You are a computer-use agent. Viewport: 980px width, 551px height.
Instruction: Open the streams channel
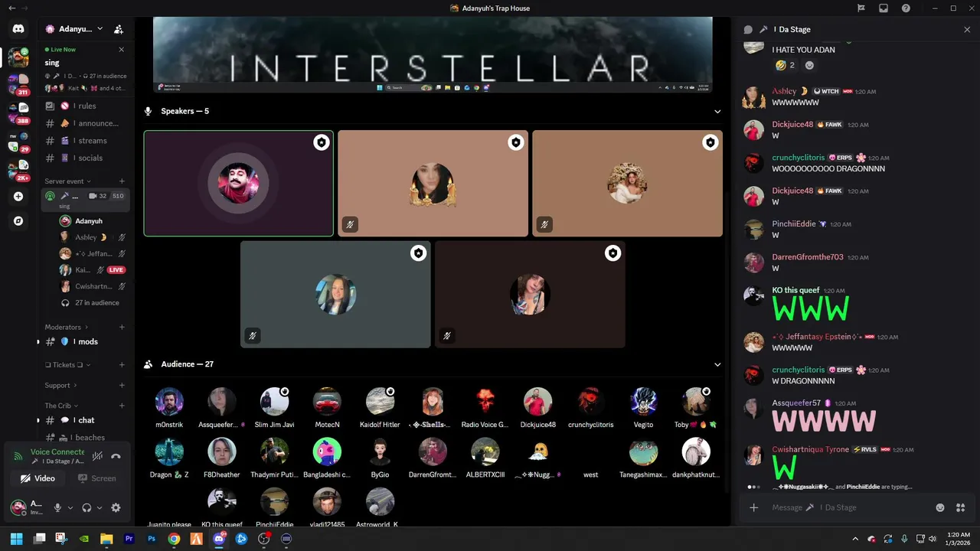pyautogui.click(x=85, y=141)
